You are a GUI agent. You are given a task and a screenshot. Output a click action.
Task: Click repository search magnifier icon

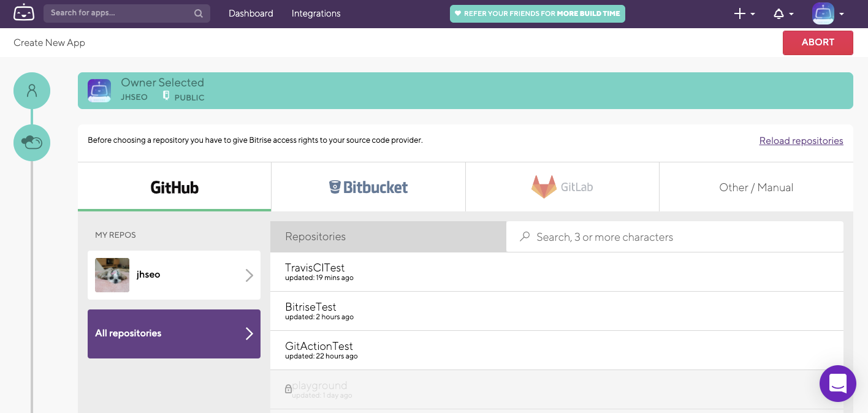pos(525,237)
